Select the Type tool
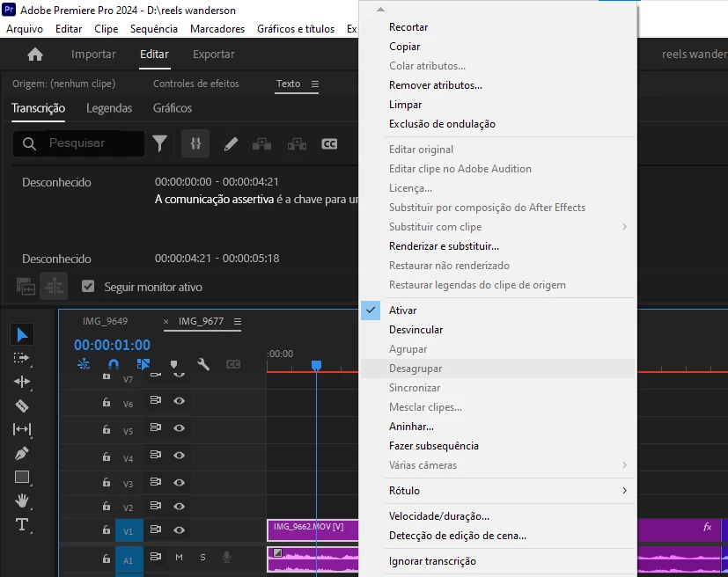 [22, 524]
